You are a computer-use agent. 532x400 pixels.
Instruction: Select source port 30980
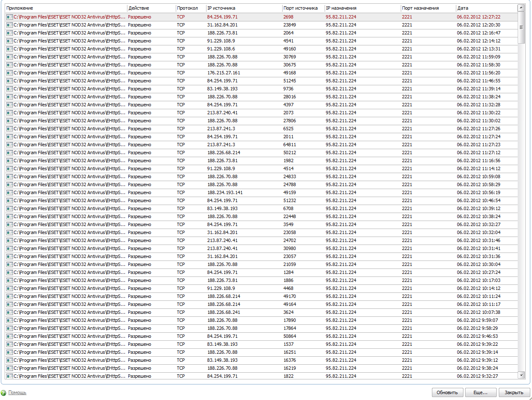[290, 249]
